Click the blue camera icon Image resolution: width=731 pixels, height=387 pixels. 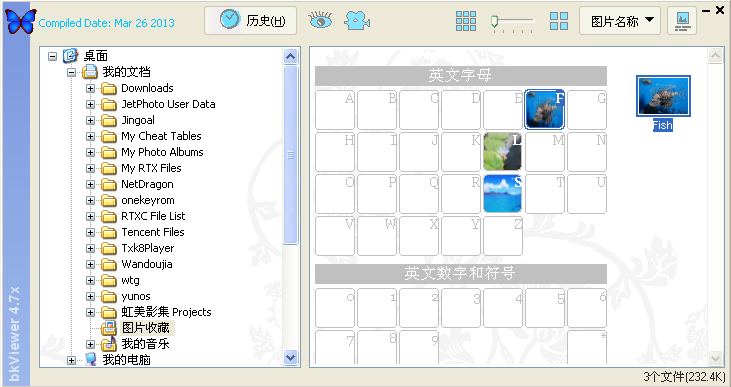(x=357, y=21)
